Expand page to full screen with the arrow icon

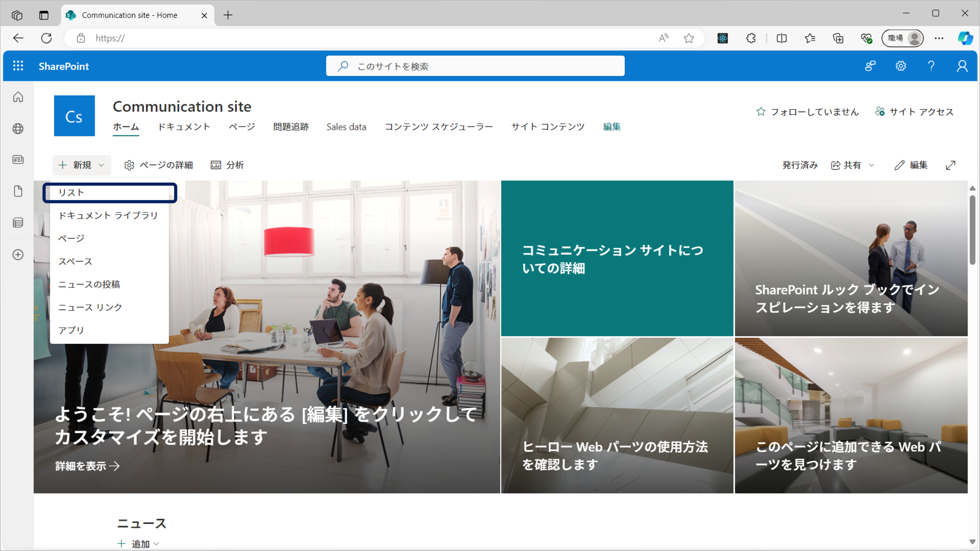(950, 165)
